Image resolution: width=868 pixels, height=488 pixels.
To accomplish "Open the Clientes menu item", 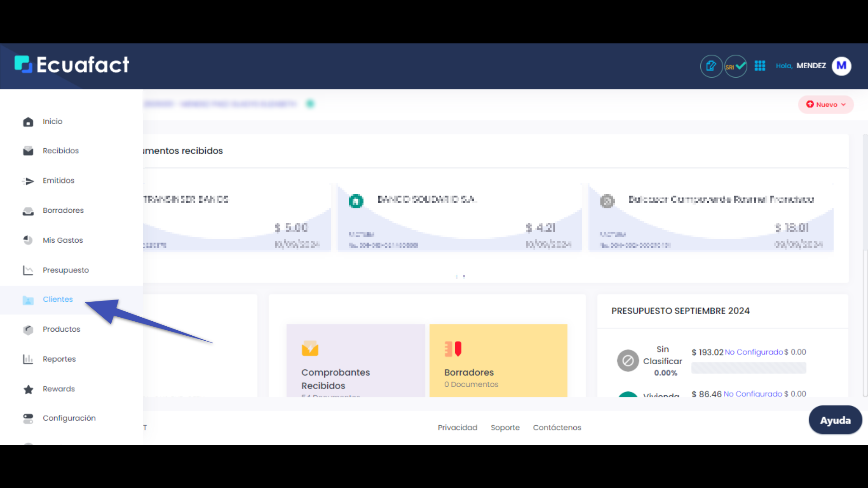I will (x=57, y=299).
